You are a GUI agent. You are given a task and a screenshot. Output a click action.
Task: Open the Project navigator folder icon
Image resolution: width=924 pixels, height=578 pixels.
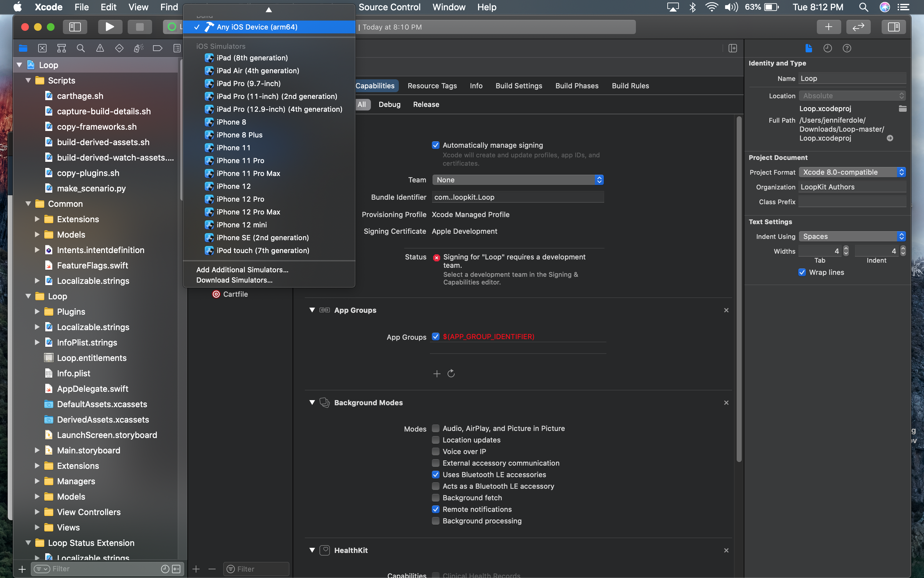(x=23, y=48)
